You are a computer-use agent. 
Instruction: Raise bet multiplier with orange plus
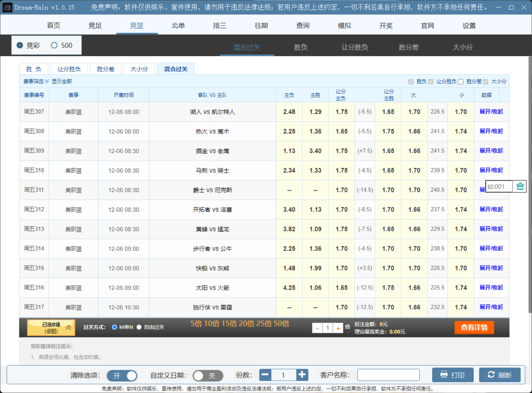click(x=338, y=328)
